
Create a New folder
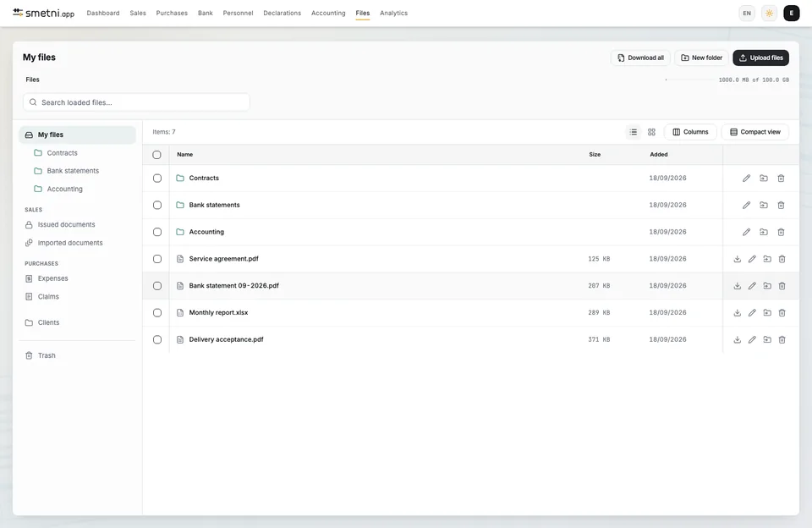point(702,58)
